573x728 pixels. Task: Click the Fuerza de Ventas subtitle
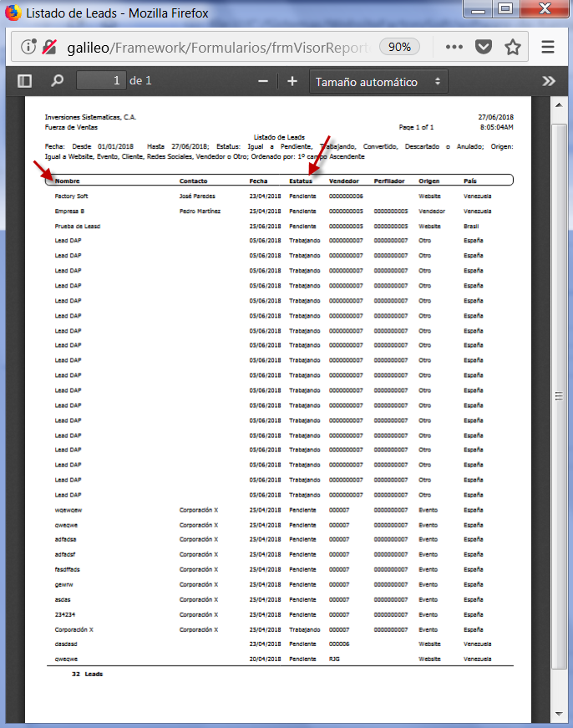coord(72,127)
